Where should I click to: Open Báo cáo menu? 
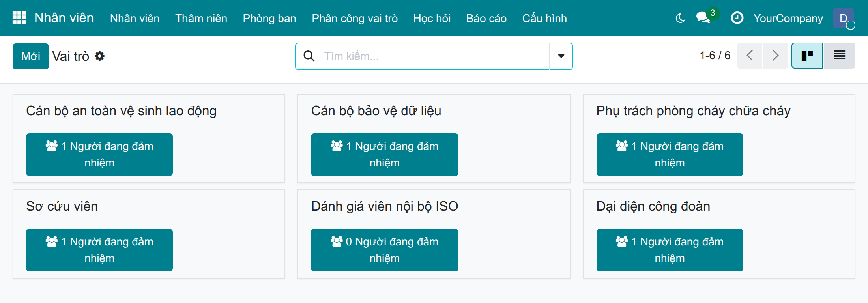click(486, 18)
